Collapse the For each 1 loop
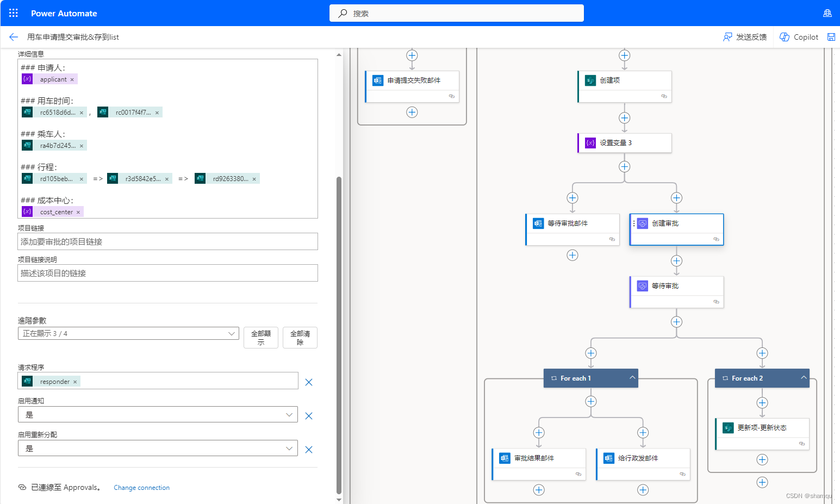 [x=632, y=376]
